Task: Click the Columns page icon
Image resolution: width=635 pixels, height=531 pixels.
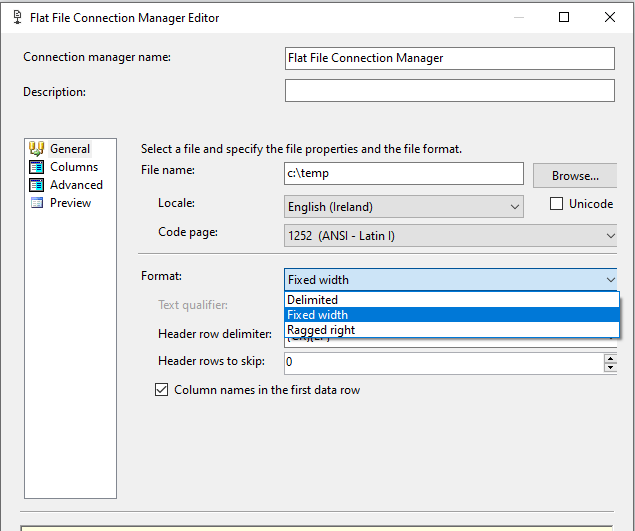Action: (x=37, y=167)
